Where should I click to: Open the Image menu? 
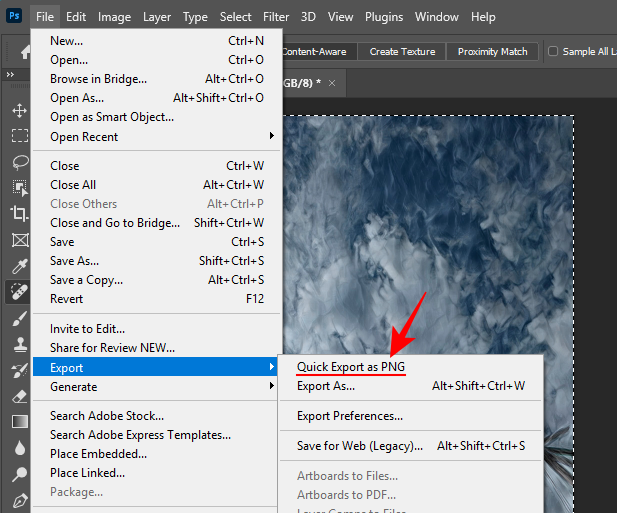click(x=115, y=17)
